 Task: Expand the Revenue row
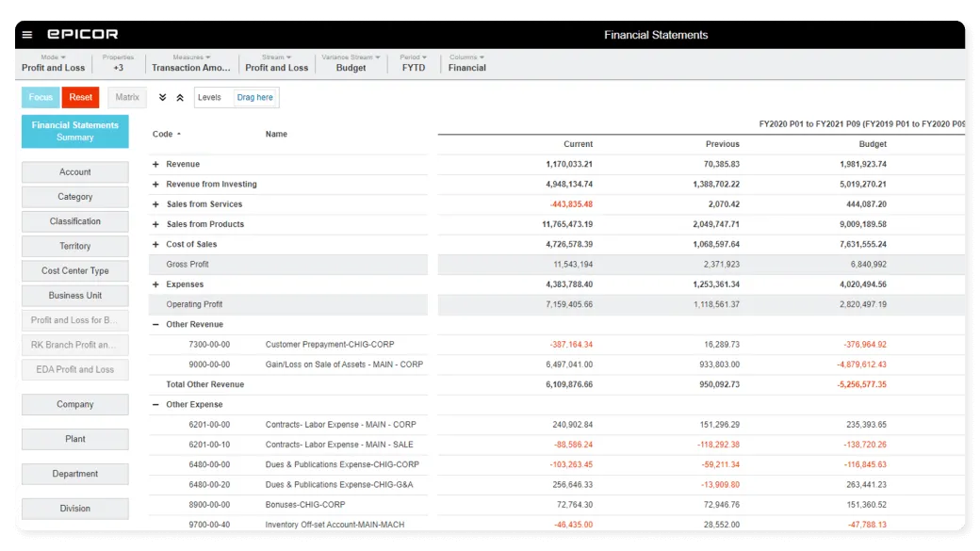click(x=155, y=165)
